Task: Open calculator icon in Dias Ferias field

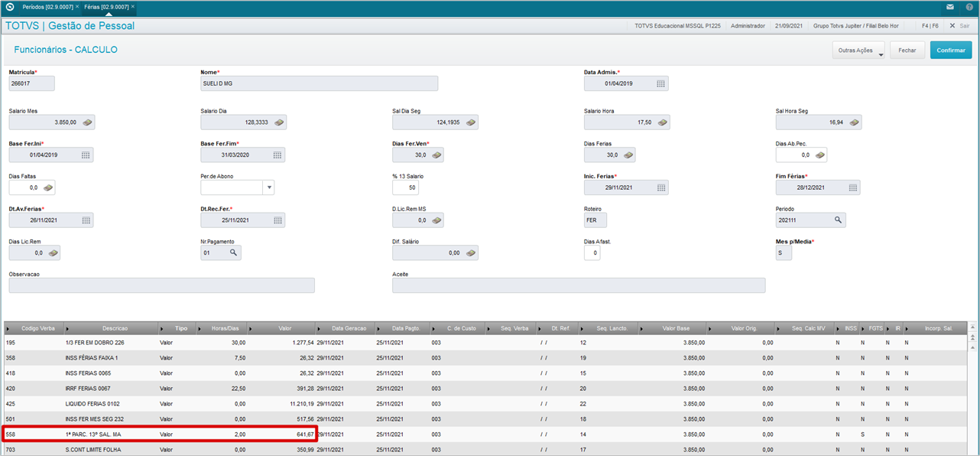Action: (628, 155)
